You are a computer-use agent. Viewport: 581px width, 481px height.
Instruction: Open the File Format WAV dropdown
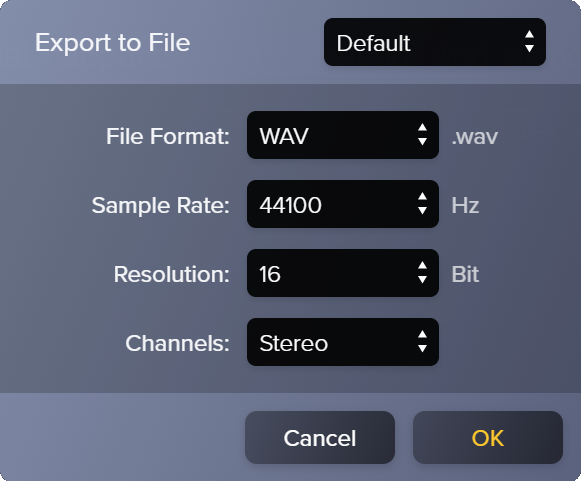pos(343,135)
